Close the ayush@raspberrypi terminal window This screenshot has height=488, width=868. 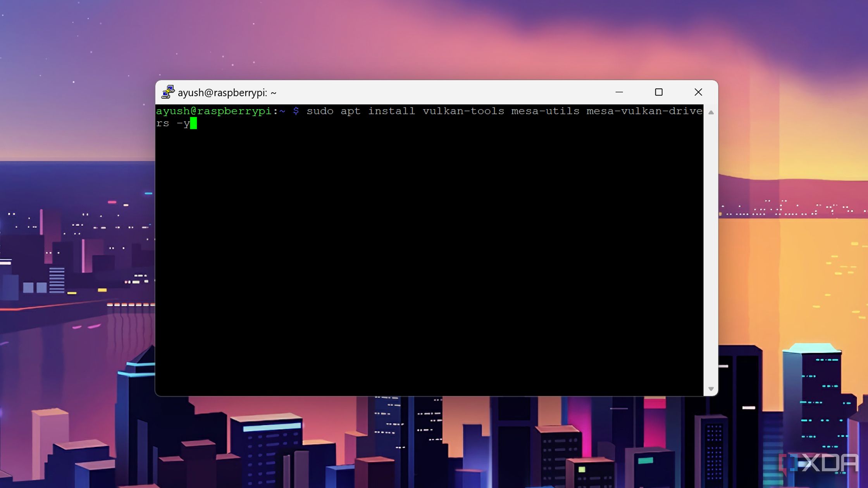coord(698,92)
